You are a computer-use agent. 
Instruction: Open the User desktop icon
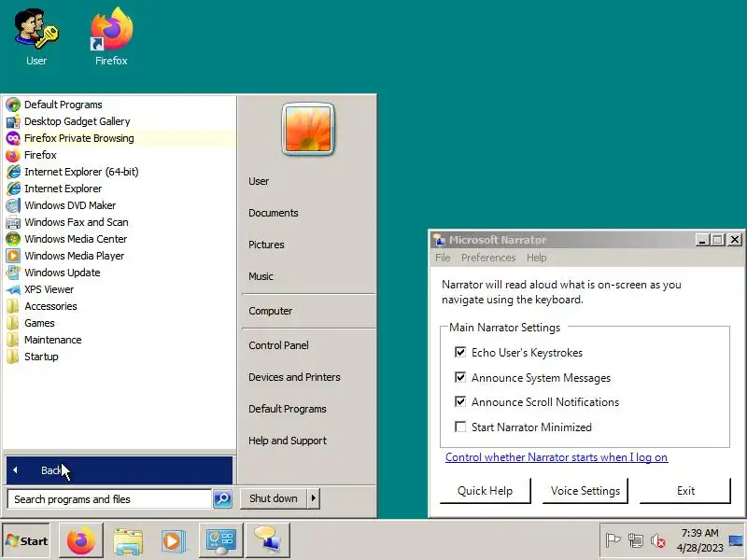point(36,37)
